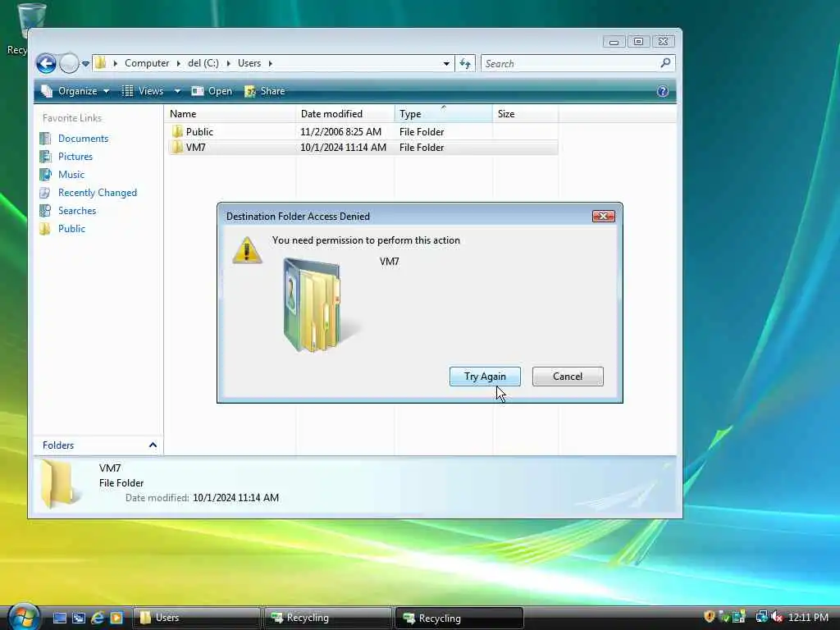Click Try Again in the dialog
Viewport: 840px width, 630px height.
point(485,376)
